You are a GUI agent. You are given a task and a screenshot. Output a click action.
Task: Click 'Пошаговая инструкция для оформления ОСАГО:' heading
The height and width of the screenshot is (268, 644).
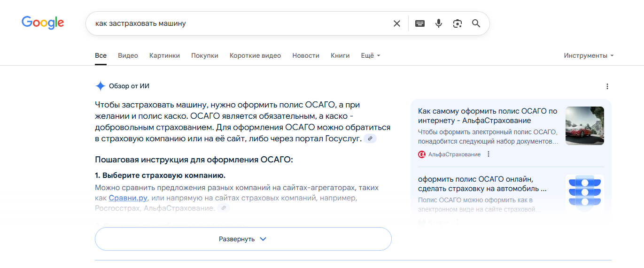pyautogui.click(x=194, y=160)
